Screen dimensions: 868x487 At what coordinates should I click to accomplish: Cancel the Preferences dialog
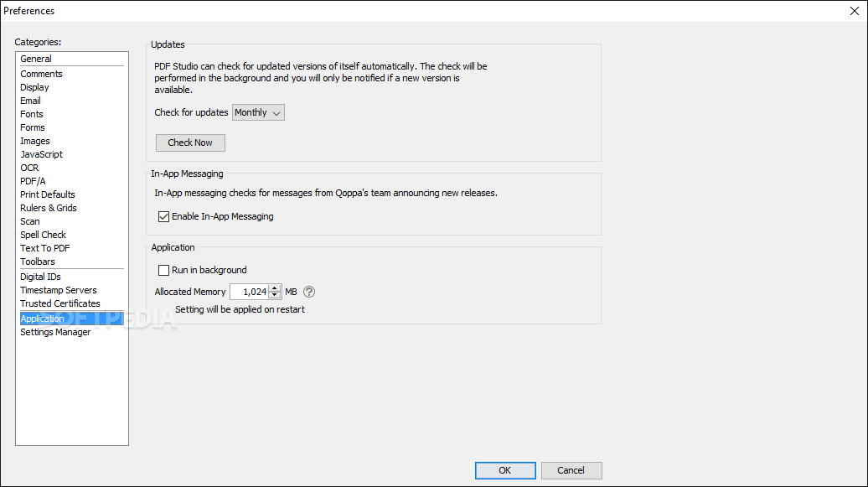(571, 470)
